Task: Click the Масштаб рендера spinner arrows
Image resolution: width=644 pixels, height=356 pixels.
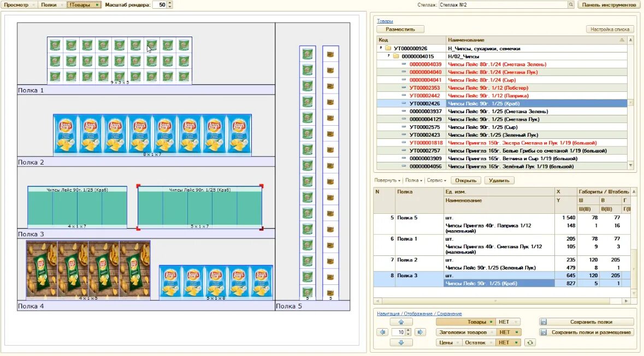Action: click(170, 4)
